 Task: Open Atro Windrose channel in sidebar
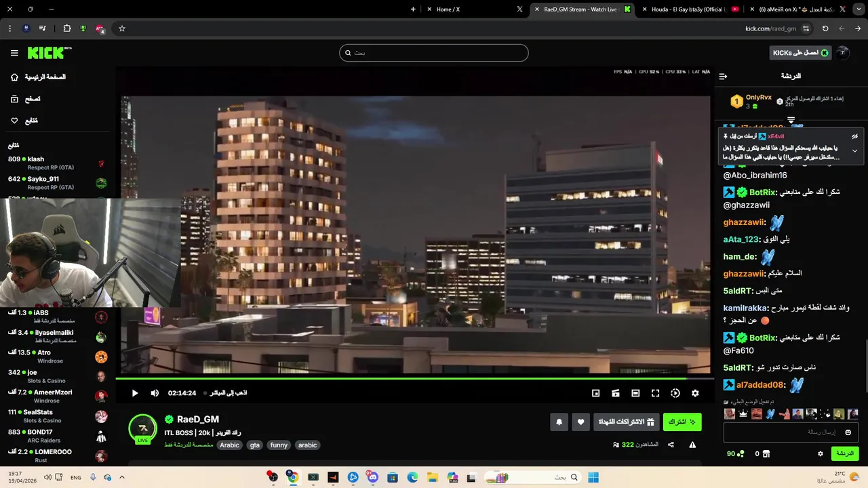(57, 357)
